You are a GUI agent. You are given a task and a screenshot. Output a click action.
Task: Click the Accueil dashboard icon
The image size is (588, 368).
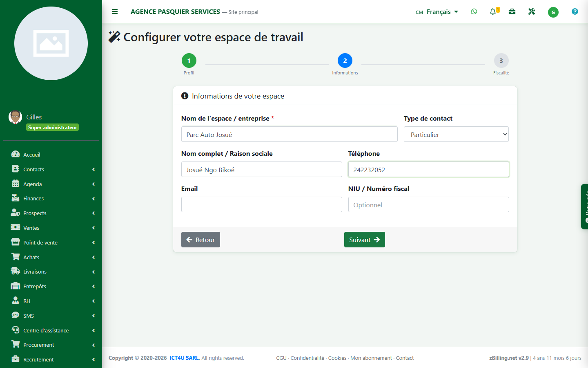(16, 154)
